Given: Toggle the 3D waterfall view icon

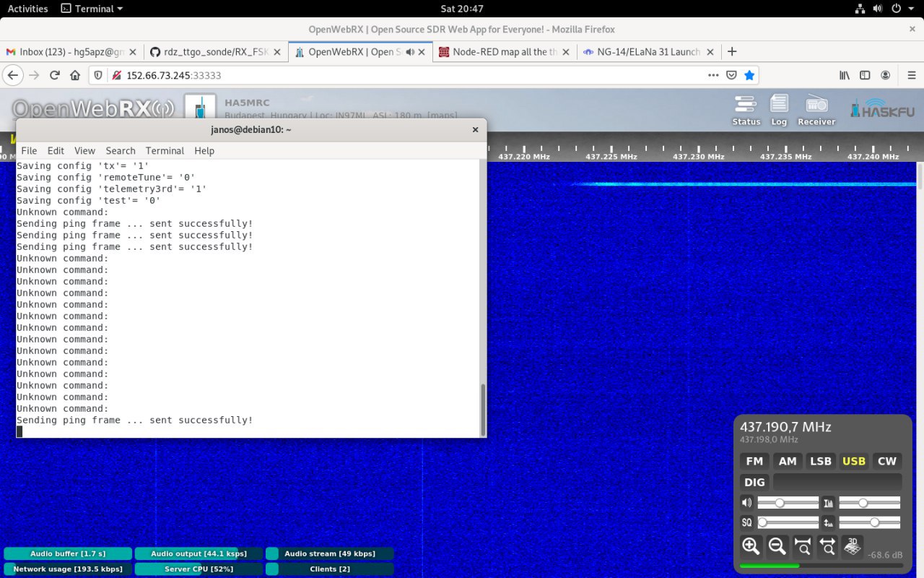Looking at the screenshot, I should coord(853,546).
